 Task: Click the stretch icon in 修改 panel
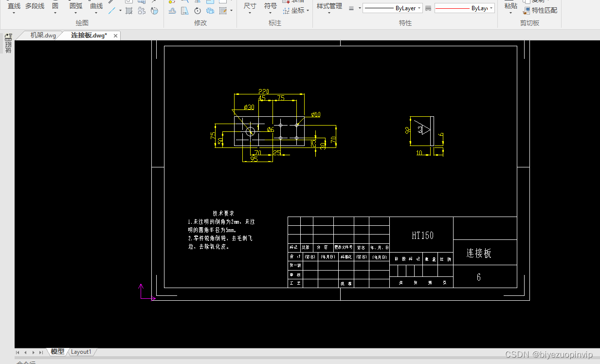[172, 10]
